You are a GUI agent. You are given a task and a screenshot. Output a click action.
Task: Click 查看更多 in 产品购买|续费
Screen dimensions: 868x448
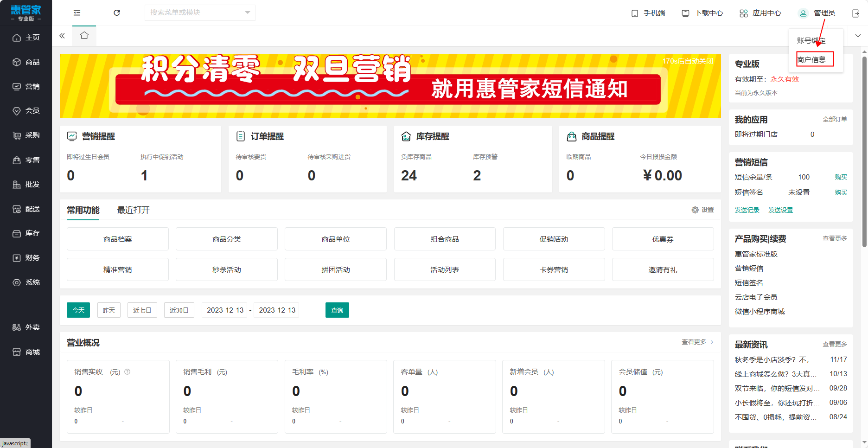pos(835,238)
